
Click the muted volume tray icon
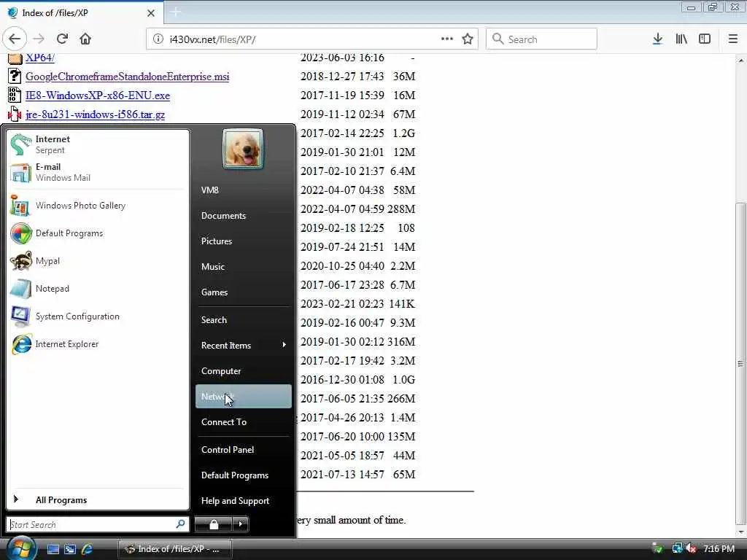pyautogui.click(x=691, y=548)
